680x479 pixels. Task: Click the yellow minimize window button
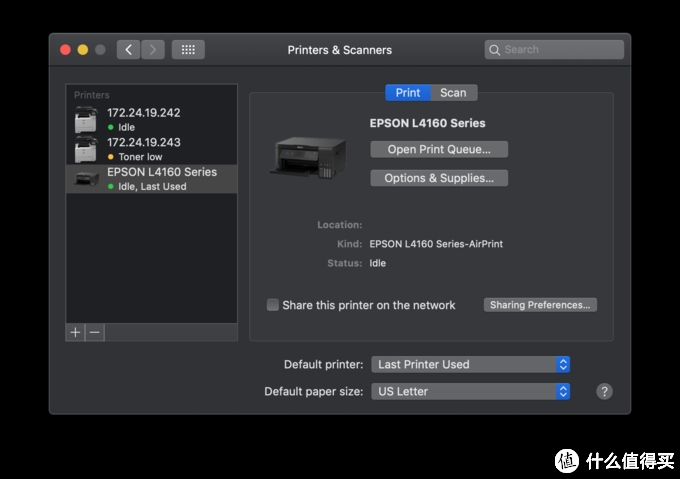click(x=83, y=49)
